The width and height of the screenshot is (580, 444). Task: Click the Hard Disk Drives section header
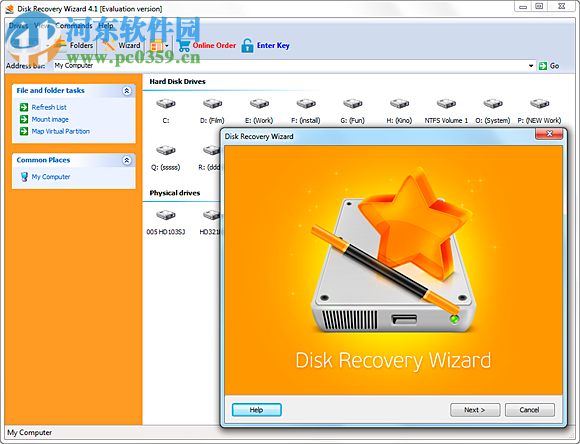click(x=178, y=81)
